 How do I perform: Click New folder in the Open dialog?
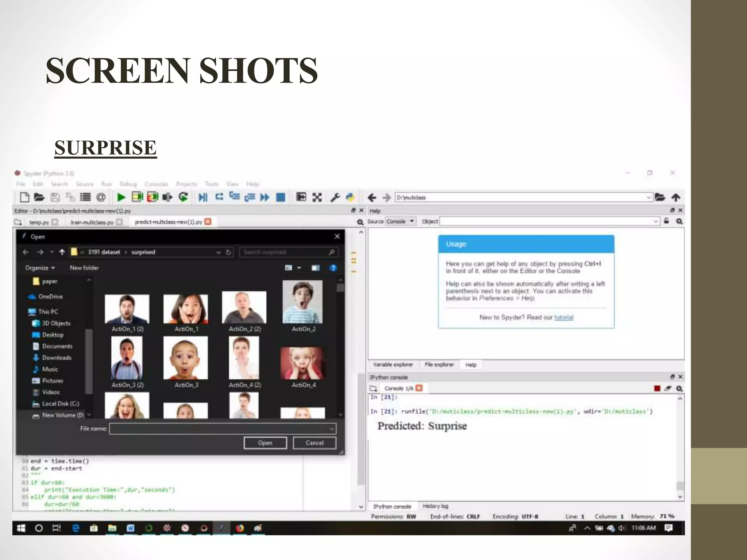pyautogui.click(x=84, y=268)
